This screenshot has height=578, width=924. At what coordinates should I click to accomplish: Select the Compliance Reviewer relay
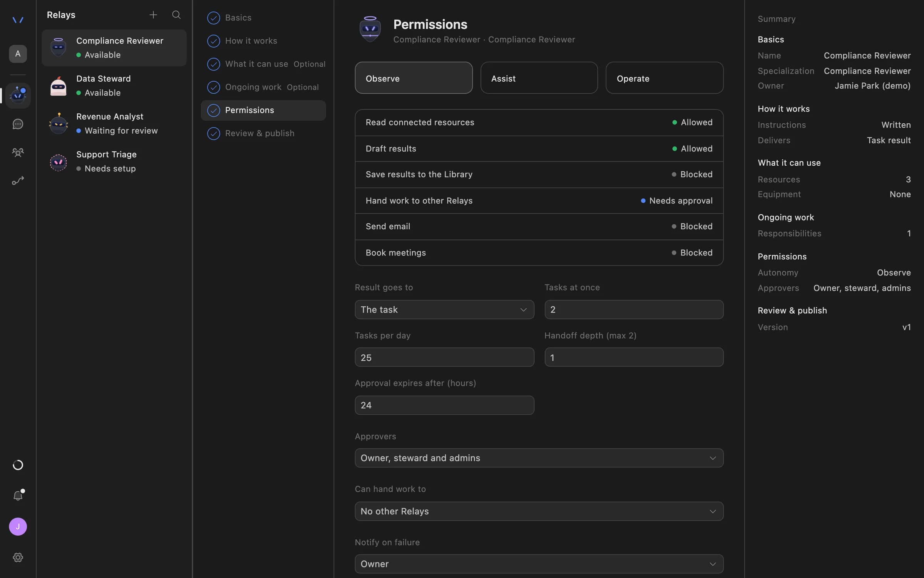tap(114, 48)
